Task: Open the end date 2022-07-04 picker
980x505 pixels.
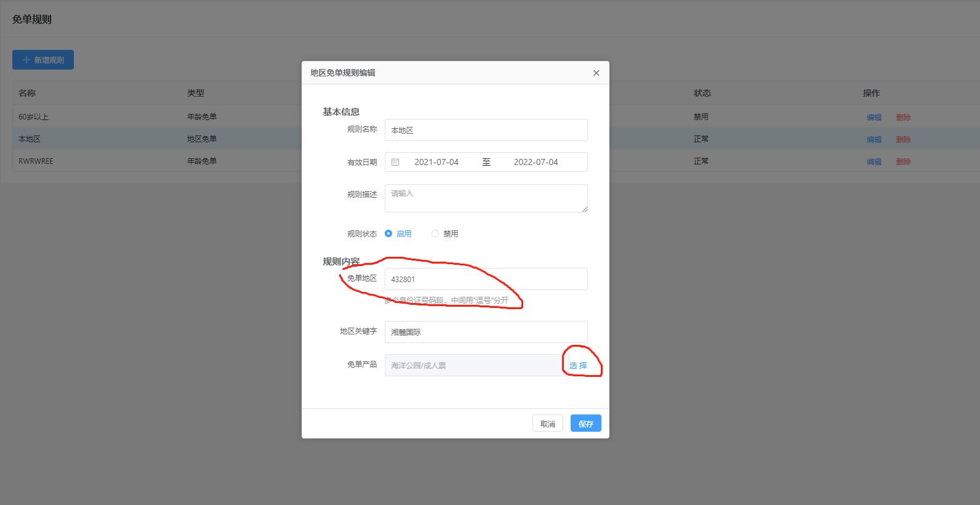Action: 536,163
